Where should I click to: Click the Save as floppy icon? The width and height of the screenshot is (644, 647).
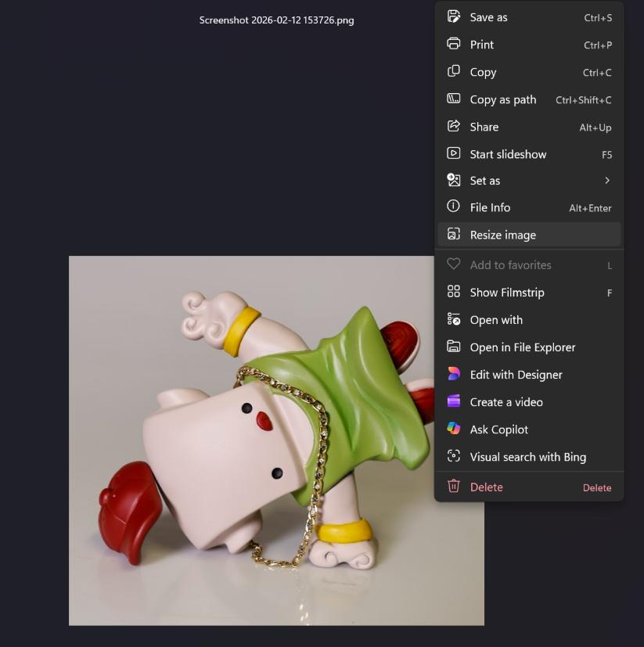[x=453, y=16]
